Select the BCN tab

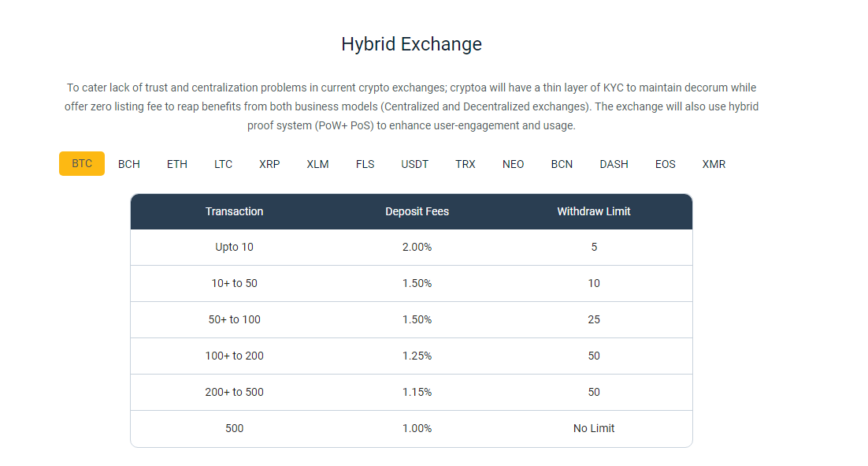(x=562, y=164)
